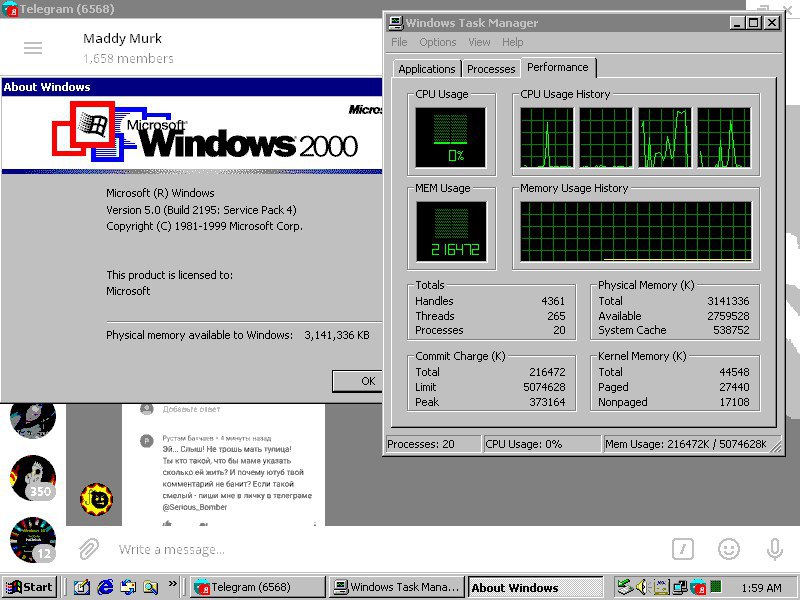Click Handles value 4361
The height and width of the screenshot is (600, 800).
coord(553,301)
